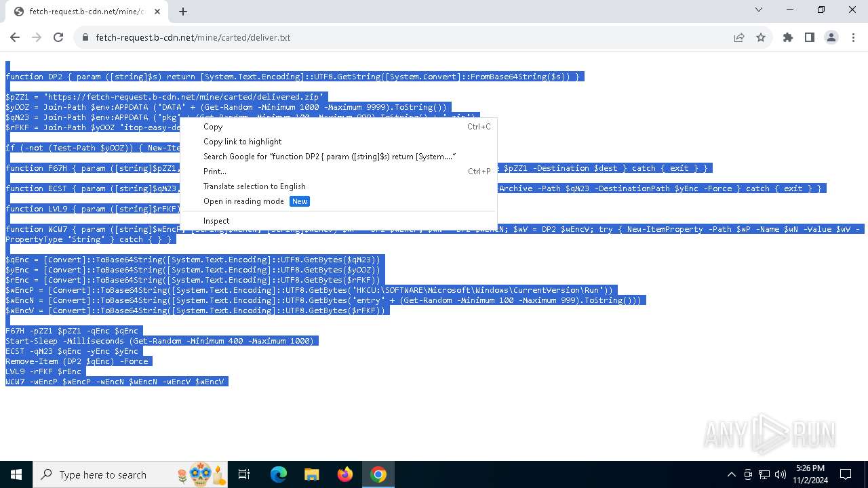Click the forward navigation arrow
Screen dimensions: 868x488
[x=37, y=37]
